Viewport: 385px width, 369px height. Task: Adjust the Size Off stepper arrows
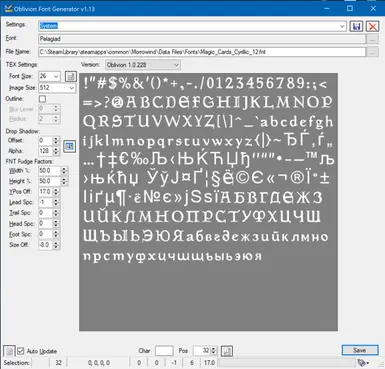point(56,245)
